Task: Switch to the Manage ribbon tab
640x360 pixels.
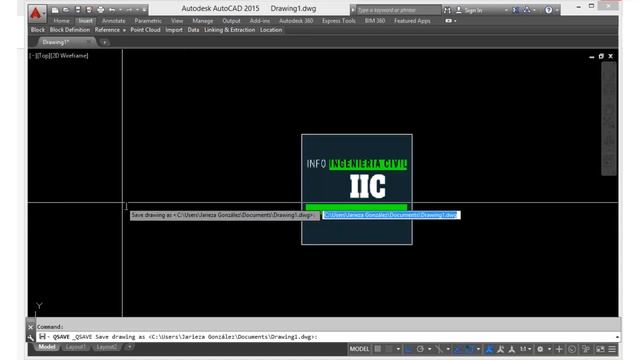Action: 202,21
